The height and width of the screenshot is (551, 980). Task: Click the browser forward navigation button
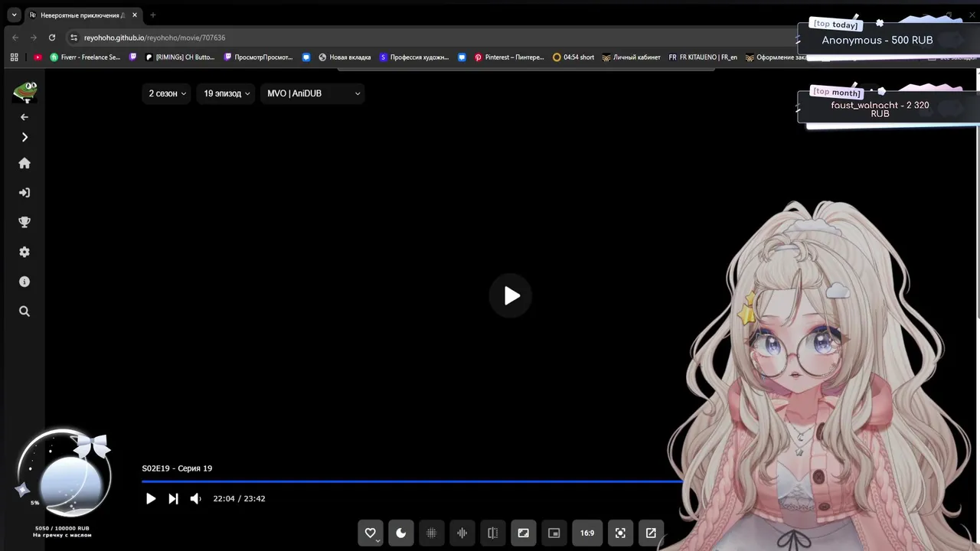34,37
